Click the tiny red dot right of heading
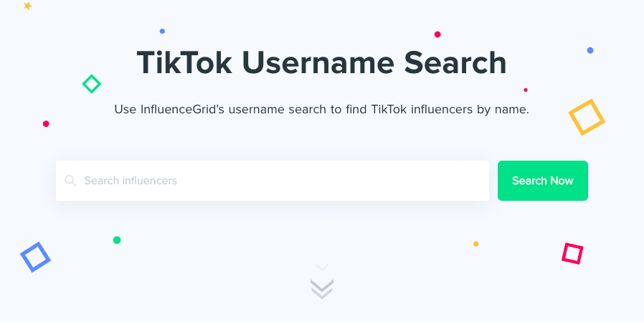Image resolution: width=644 pixels, height=322 pixels. click(526, 90)
